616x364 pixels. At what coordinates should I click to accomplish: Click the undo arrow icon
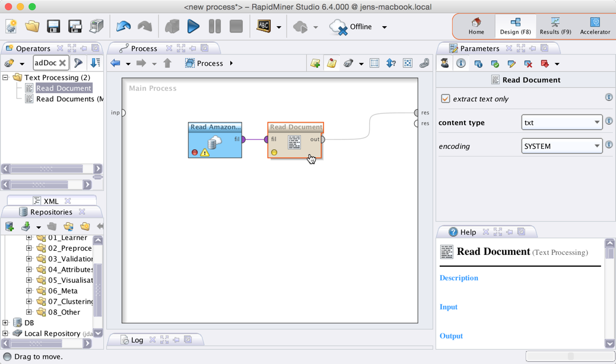pos(123,27)
